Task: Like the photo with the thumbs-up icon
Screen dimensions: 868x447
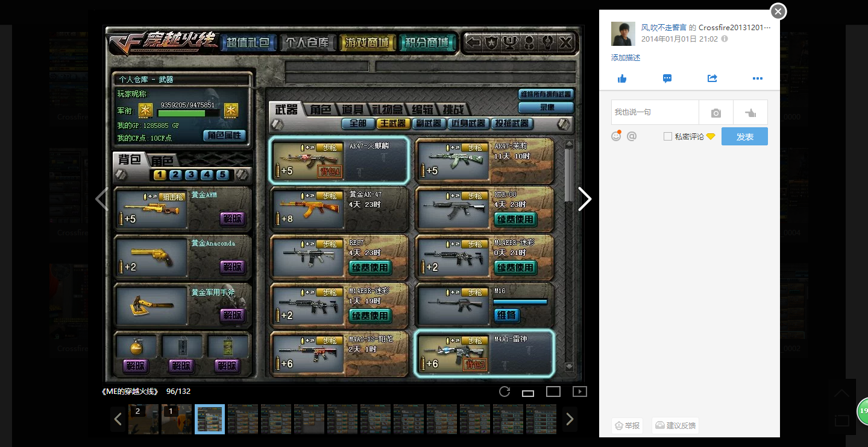Action: click(x=622, y=79)
